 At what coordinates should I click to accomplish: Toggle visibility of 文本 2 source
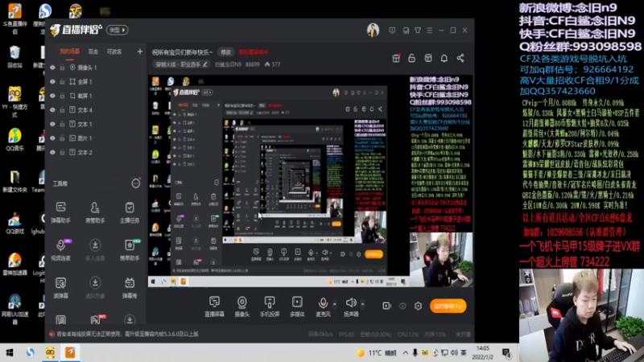click(x=52, y=152)
